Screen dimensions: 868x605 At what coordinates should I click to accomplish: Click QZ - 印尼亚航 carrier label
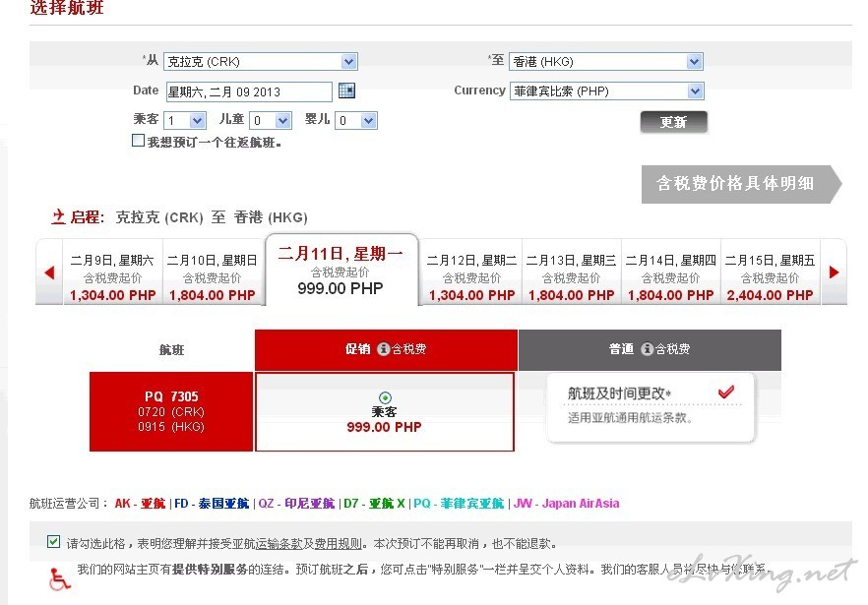[x=297, y=503]
